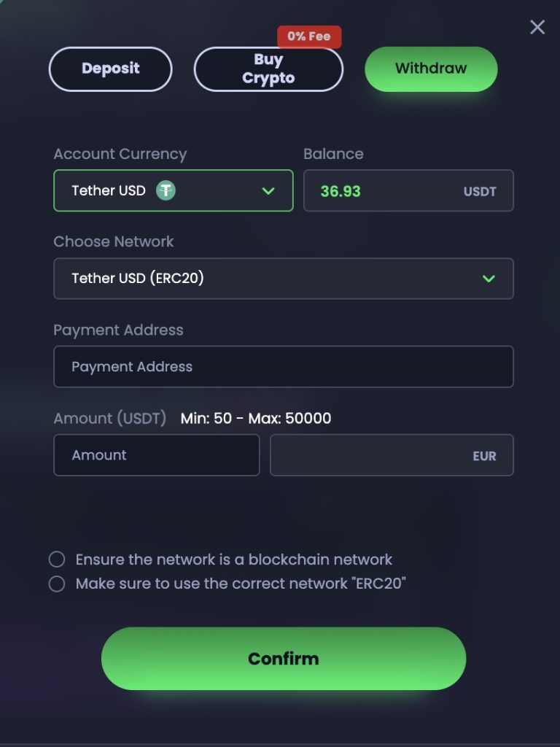This screenshot has width=560, height=747.
Task: Click the red 0% Fee badge
Action: 309,36
